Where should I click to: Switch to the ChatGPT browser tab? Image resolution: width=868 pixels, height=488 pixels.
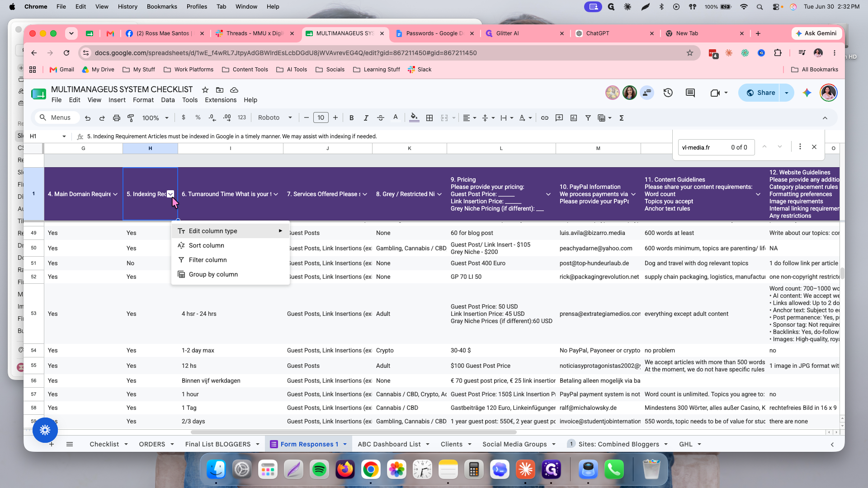(615, 33)
